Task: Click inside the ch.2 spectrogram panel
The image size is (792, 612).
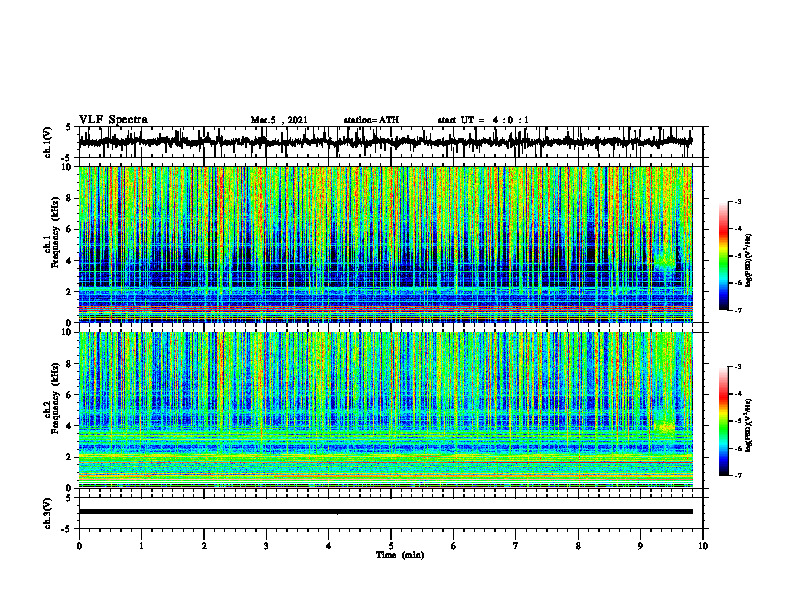Action: (386, 410)
